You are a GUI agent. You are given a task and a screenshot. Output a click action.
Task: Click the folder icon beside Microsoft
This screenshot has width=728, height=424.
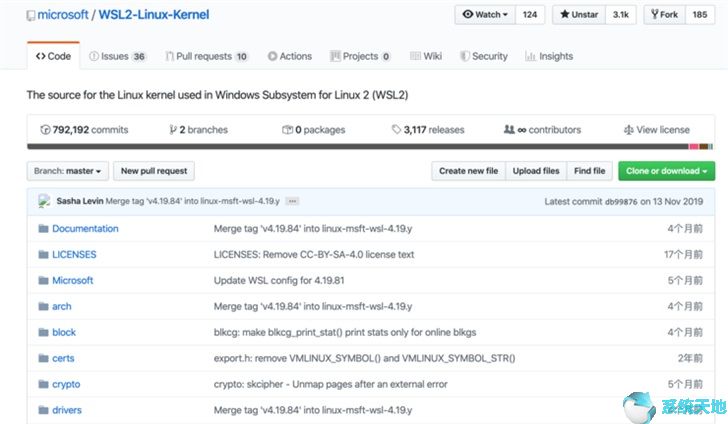44,280
